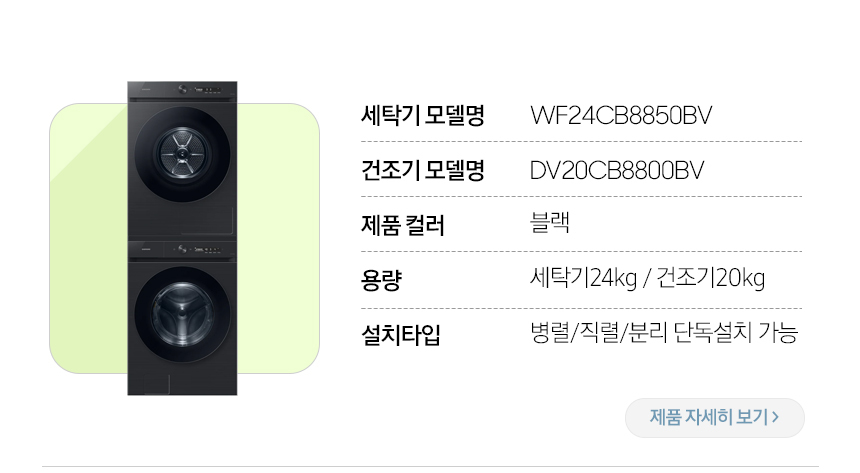Open the 제품 자세히 보기 button
This screenshot has height=473, width=860.
point(715,418)
